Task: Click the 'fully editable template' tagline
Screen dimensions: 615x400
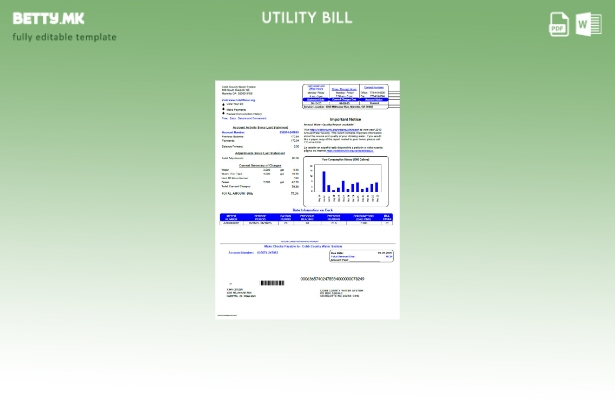Action: click(64, 37)
